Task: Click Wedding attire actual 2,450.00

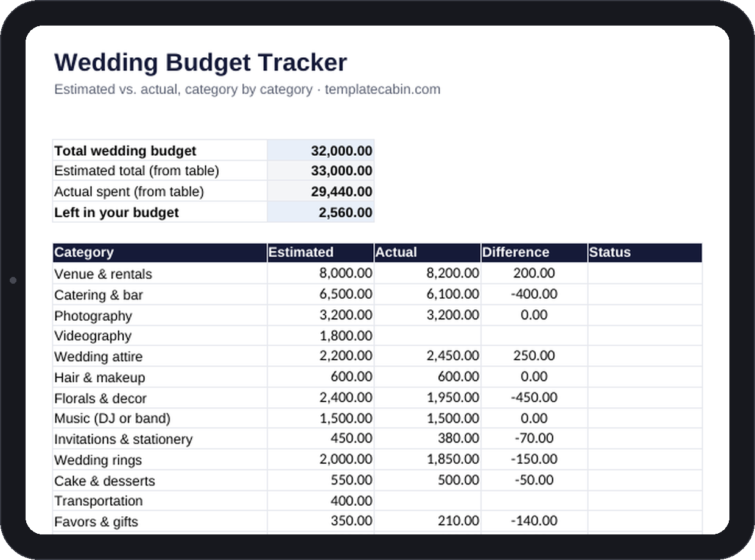Action: coord(427,356)
